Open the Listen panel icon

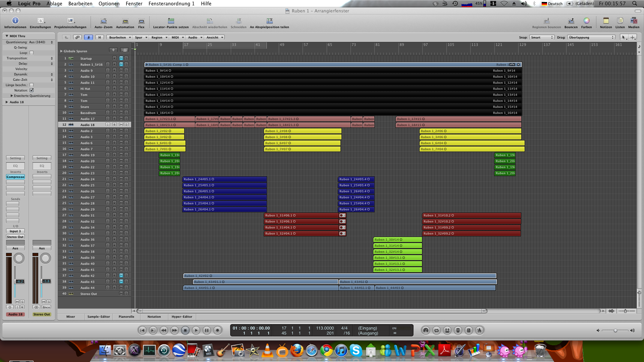click(620, 21)
